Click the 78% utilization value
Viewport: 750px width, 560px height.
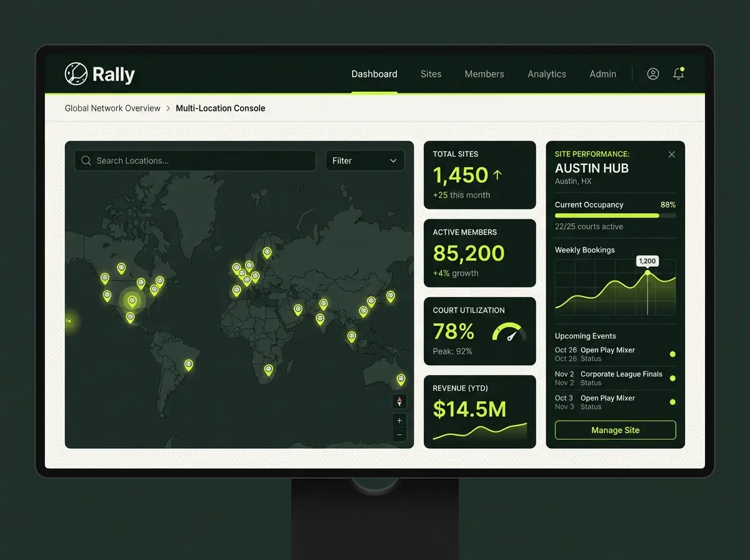[x=454, y=331]
